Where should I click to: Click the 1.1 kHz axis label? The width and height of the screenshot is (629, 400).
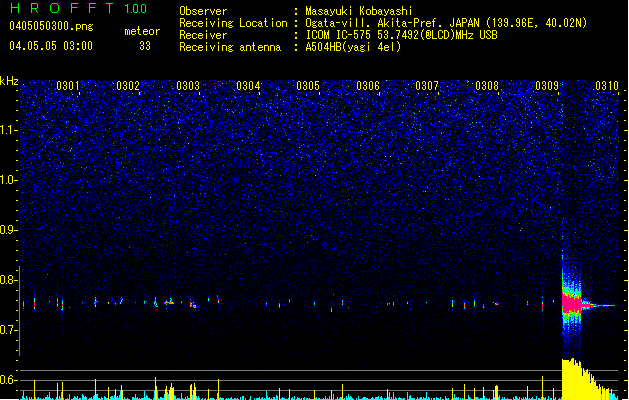coord(9,130)
